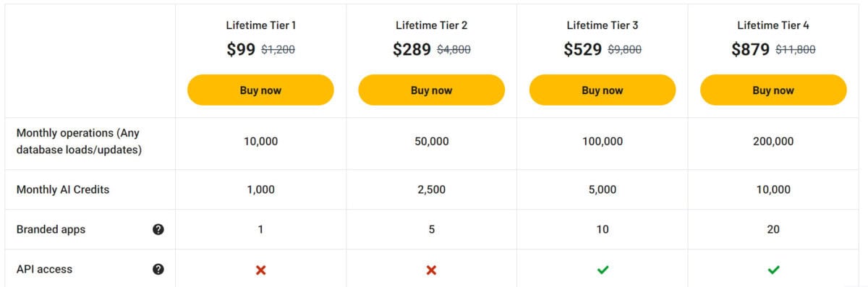This screenshot has width=868, height=287.
Task: Click the API access row label
Action: (x=44, y=269)
